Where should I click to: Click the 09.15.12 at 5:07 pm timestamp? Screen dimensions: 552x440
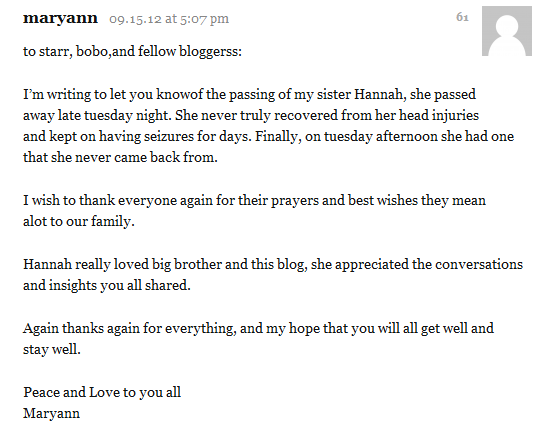pyautogui.click(x=169, y=19)
